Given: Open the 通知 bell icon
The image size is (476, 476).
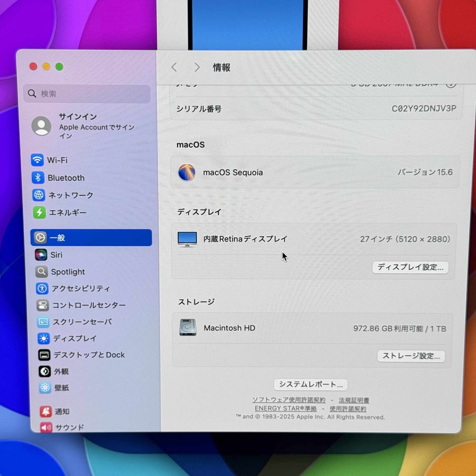Looking at the screenshot, I should point(46,411).
